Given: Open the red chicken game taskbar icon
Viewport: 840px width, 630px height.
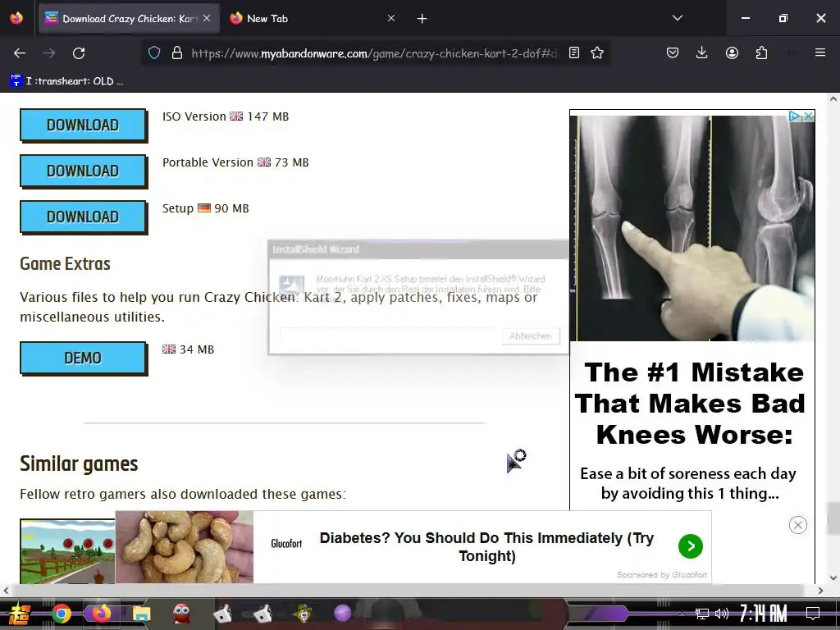Looking at the screenshot, I should pyautogui.click(x=181, y=613).
